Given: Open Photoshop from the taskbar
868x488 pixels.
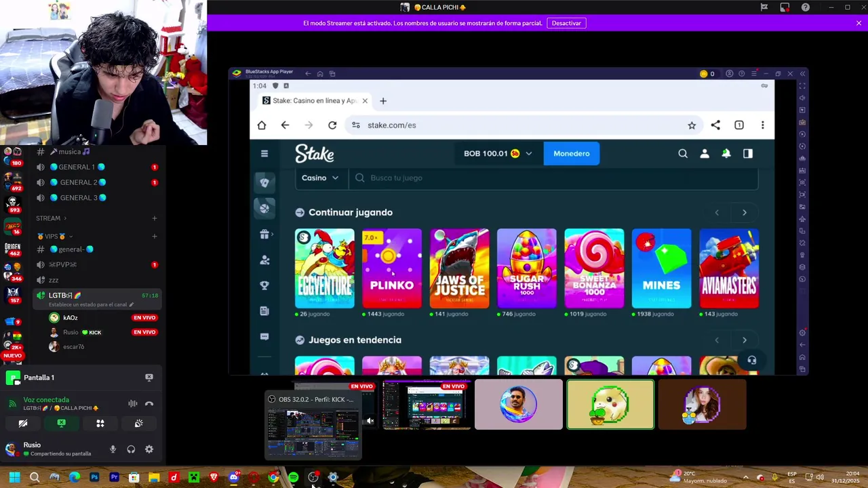Looking at the screenshot, I should click(x=94, y=477).
